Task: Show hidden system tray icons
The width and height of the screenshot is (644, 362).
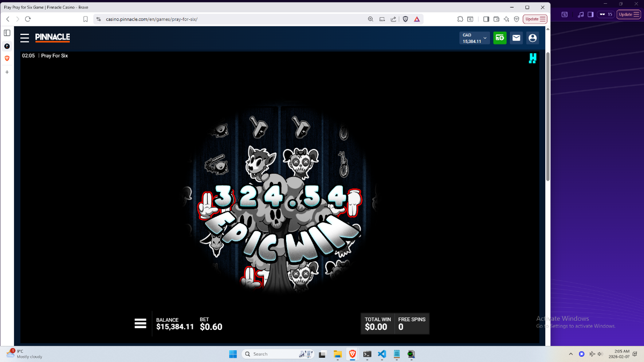Action: tap(571, 354)
